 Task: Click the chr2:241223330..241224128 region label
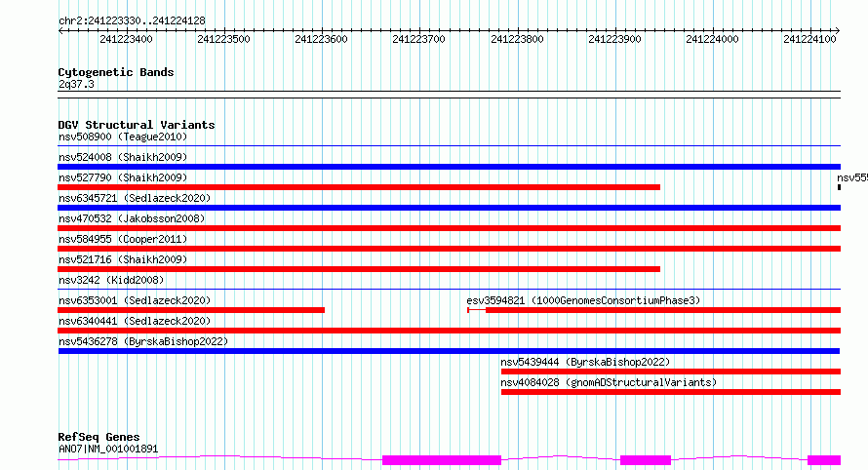(132, 20)
